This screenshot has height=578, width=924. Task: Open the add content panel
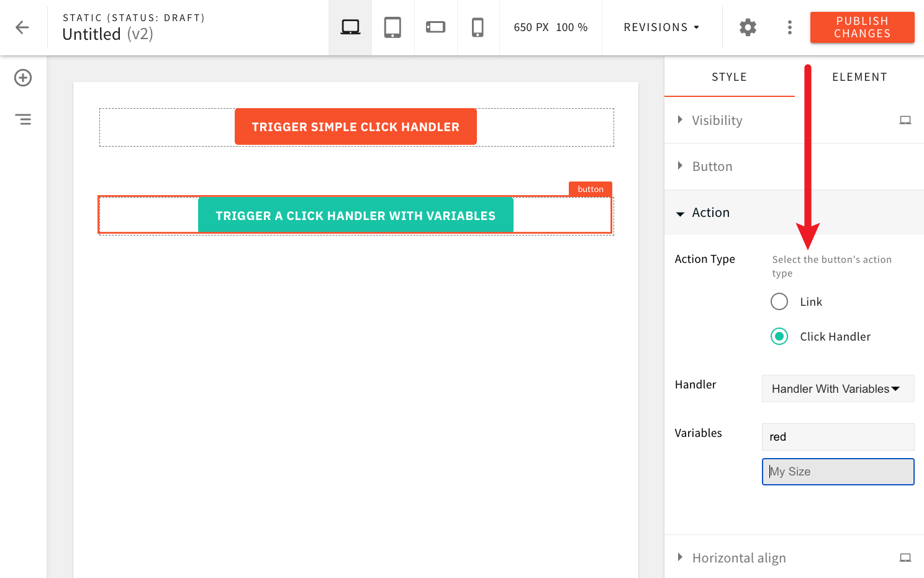point(23,78)
